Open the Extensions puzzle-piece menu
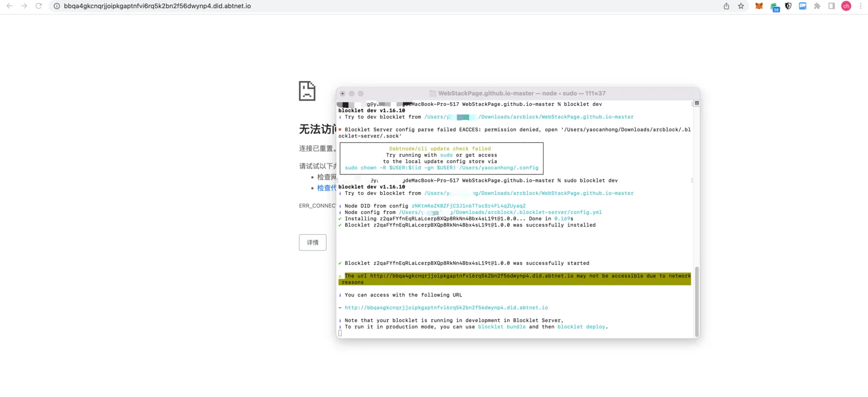Viewport: 868px width, 397px height. [817, 6]
